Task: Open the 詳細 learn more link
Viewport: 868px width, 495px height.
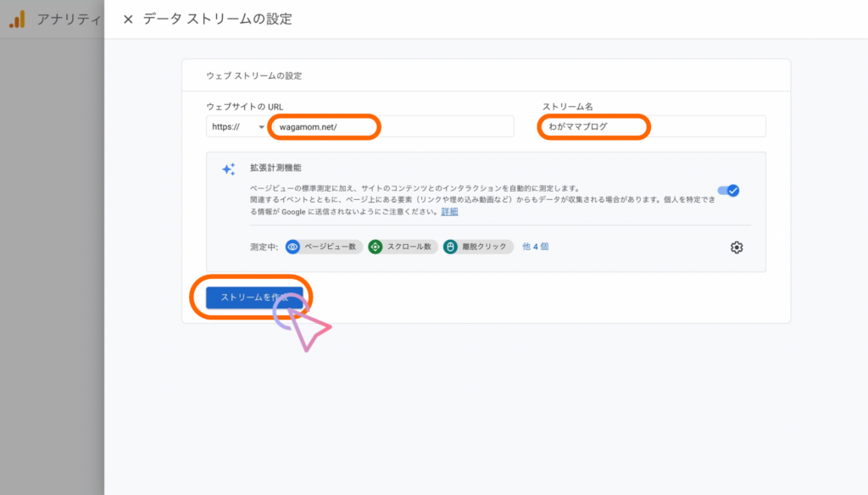Action: [449, 211]
